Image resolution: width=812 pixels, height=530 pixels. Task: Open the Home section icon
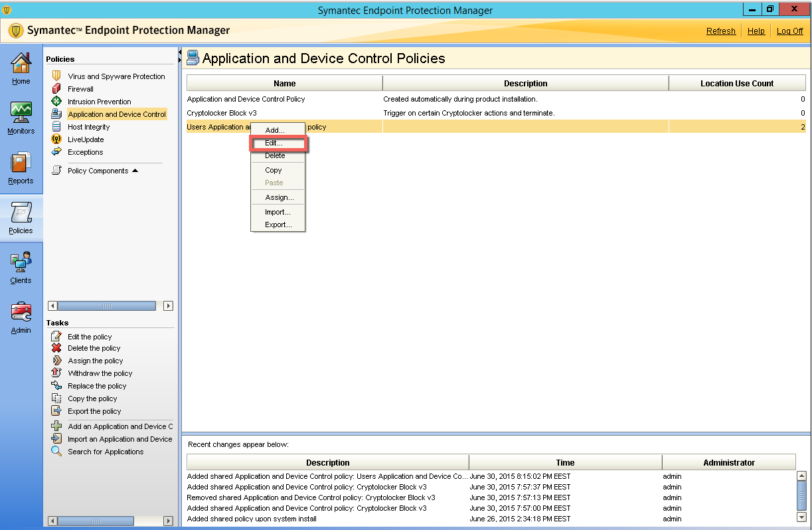(21, 64)
